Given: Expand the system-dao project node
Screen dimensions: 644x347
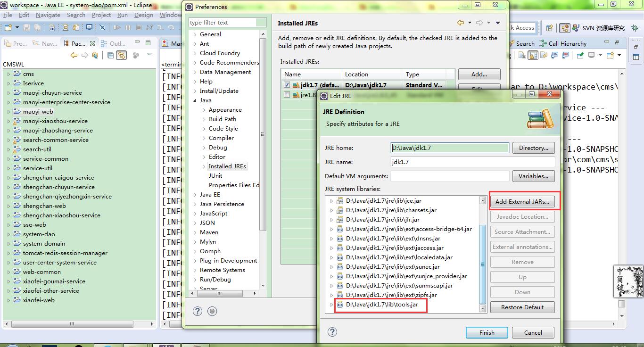Looking at the screenshot, I should [x=8, y=234].
